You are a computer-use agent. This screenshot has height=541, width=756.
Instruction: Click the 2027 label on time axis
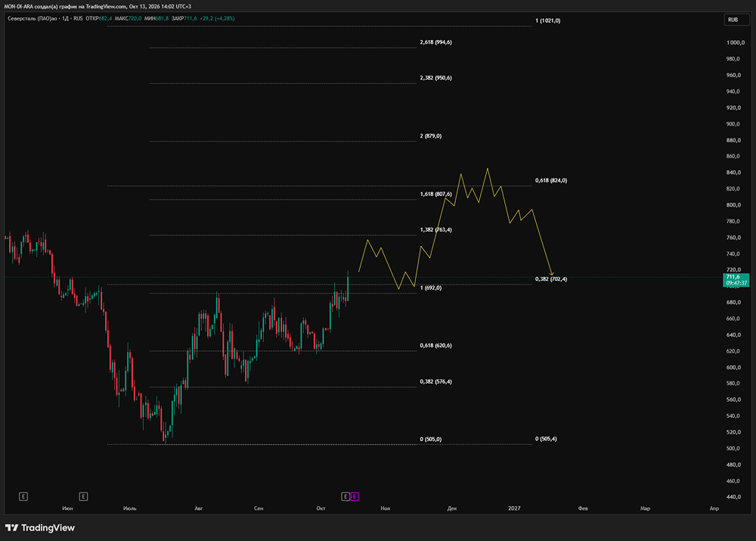pos(514,508)
